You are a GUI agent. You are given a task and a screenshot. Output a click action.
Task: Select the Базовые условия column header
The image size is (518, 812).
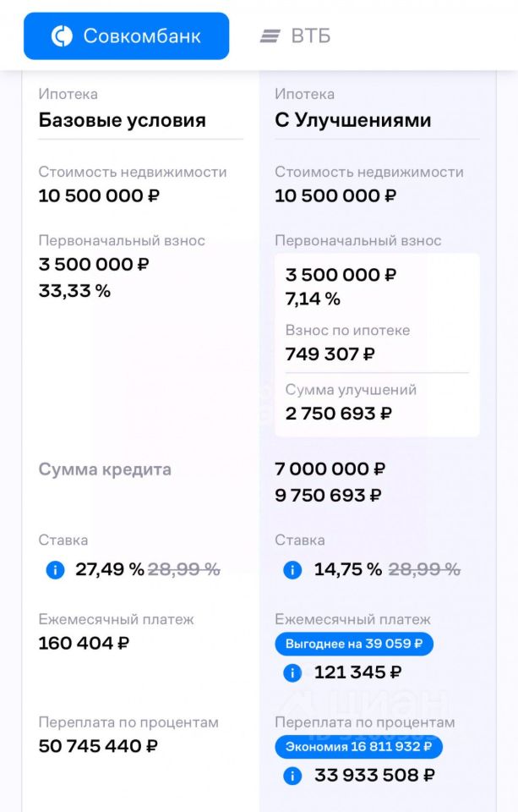[123, 120]
